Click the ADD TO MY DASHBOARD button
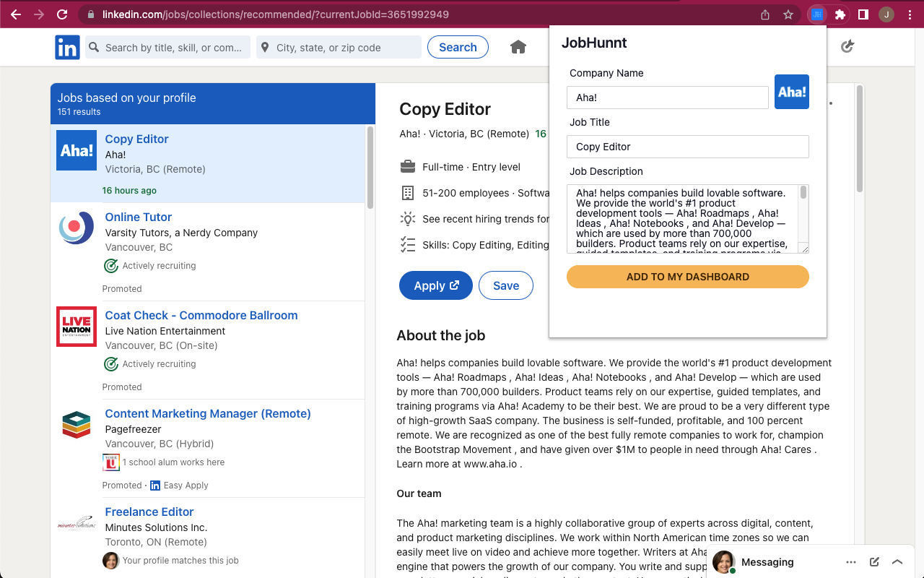 point(687,277)
